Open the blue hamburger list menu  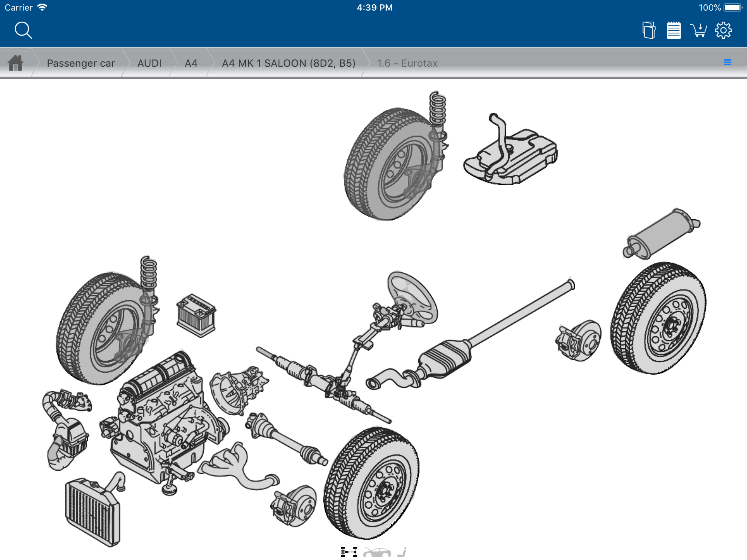(728, 63)
